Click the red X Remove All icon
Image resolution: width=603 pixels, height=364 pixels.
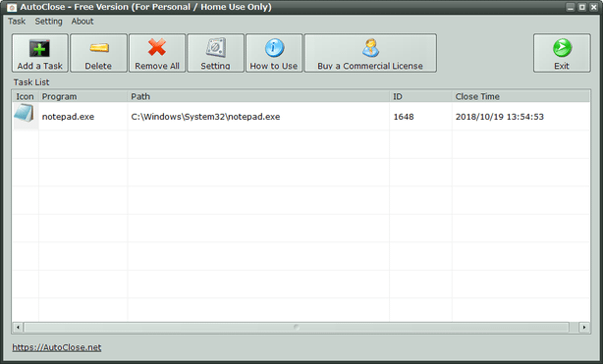157,48
